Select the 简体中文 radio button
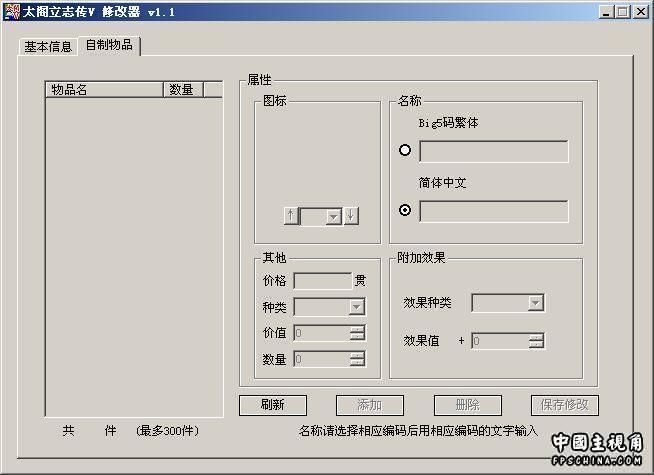This screenshot has height=475, width=654. click(405, 210)
